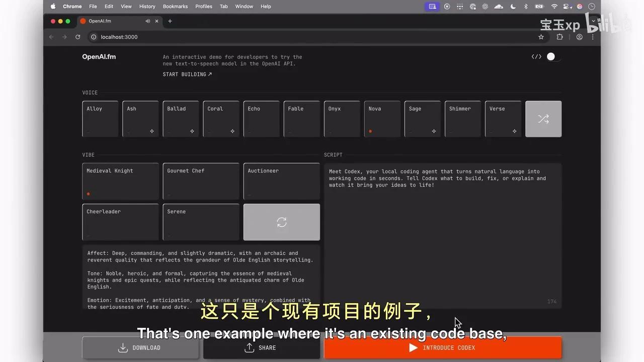Play audio with Introduce Codex button
The width and height of the screenshot is (644, 362).
[x=443, y=347]
